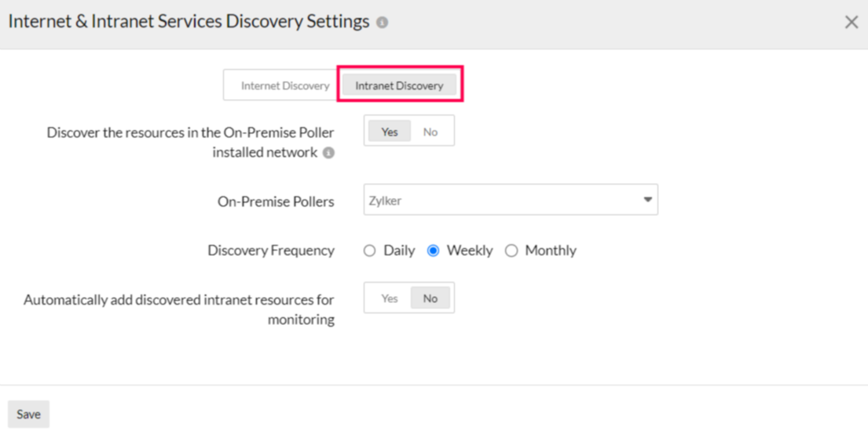Click the Zylker value in the pollers field
Image resolution: width=868 pixels, height=435 pixels.
point(386,201)
